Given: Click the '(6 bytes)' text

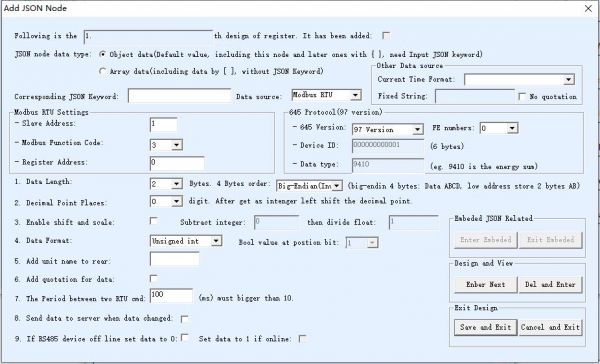Looking at the screenshot, I should pyautogui.click(x=447, y=147).
